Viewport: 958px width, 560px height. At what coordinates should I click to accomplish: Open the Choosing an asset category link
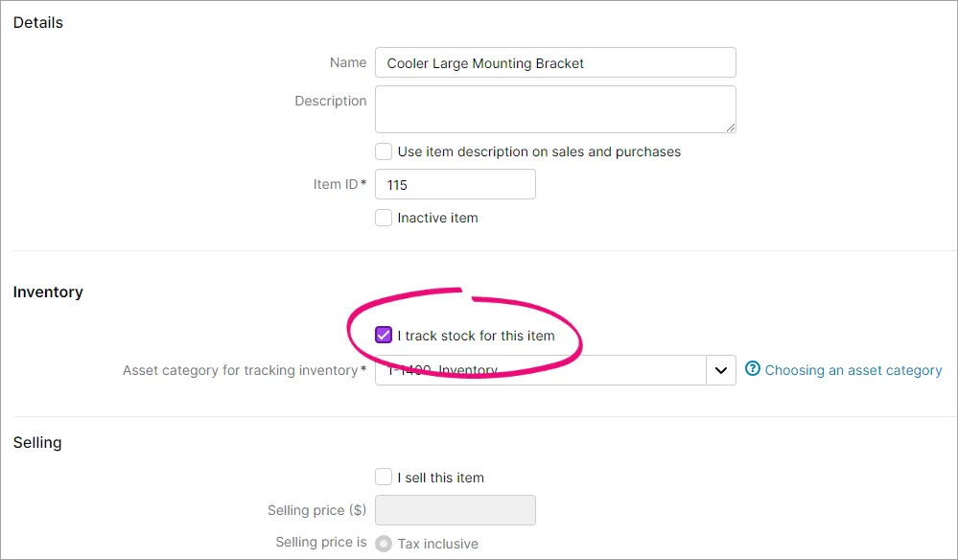coord(853,370)
